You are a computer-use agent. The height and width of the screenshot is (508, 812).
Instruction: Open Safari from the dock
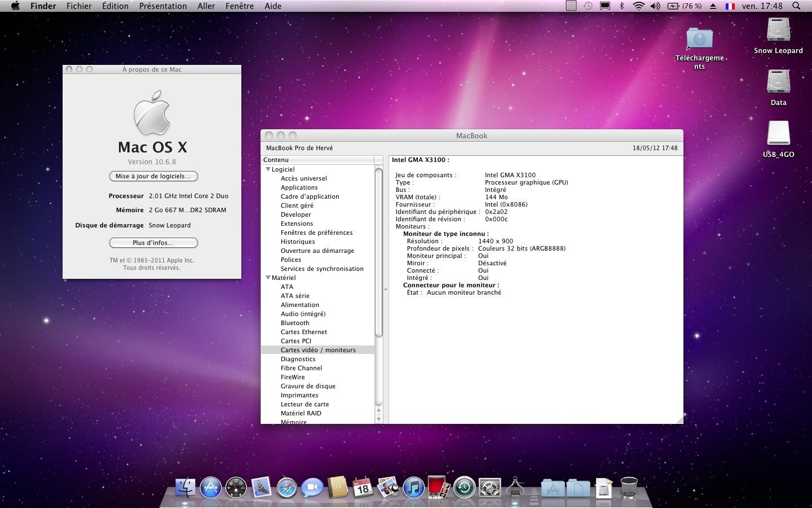(286, 488)
